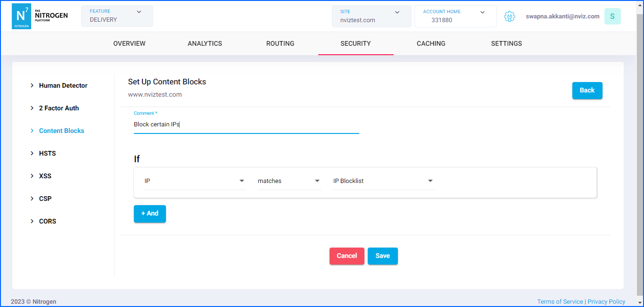644x307 pixels.
Task: Open the IP condition type dropdown
Action: 195,181
